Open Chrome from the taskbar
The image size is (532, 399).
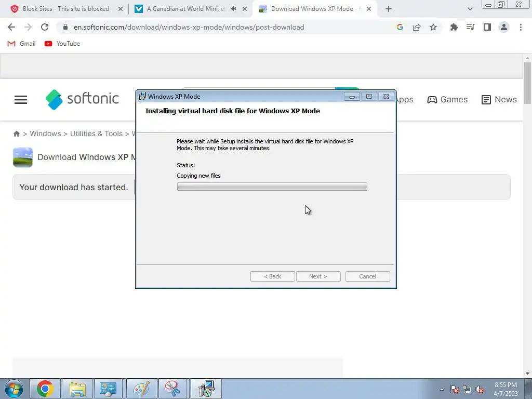[45, 389]
